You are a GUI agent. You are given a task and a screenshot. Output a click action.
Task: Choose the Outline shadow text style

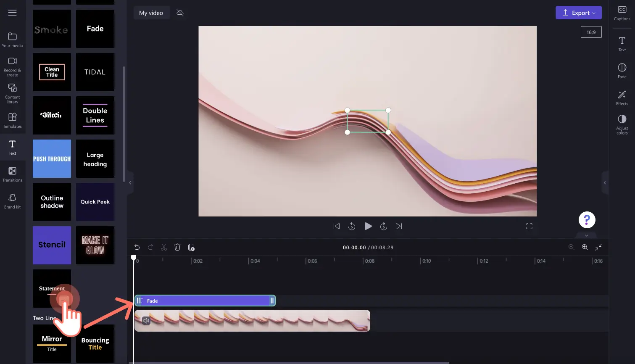pyautogui.click(x=52, y=202)
